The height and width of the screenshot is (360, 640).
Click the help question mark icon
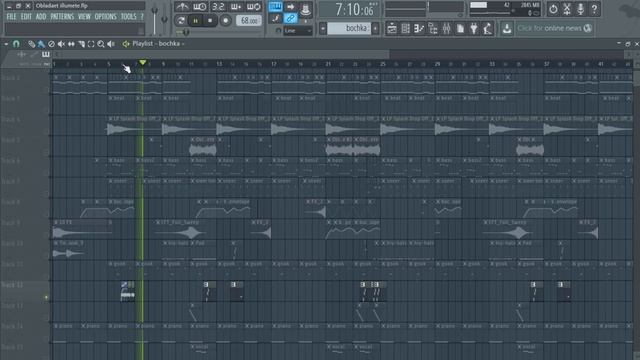tap(594, 9)
